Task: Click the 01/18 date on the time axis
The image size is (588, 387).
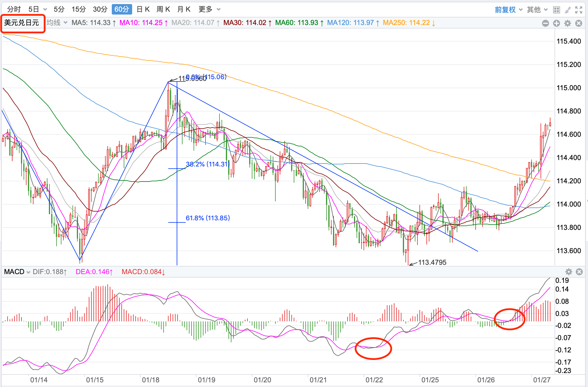Action: (x=150, y=380)
